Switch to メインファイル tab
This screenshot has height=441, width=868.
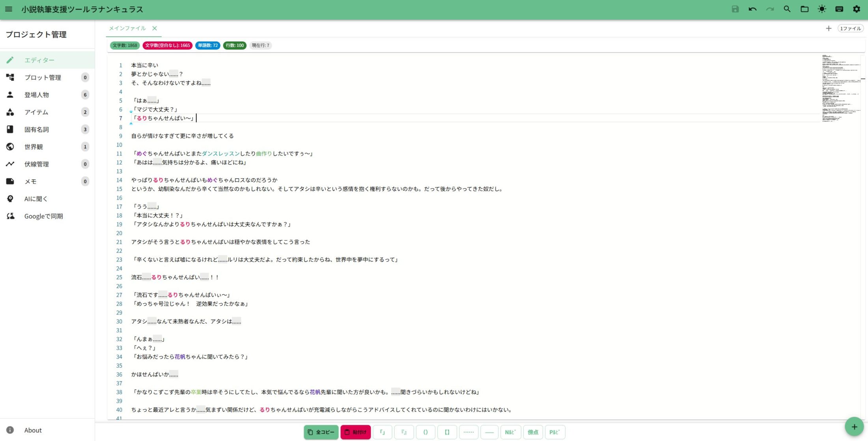click(x=127, y=28)
